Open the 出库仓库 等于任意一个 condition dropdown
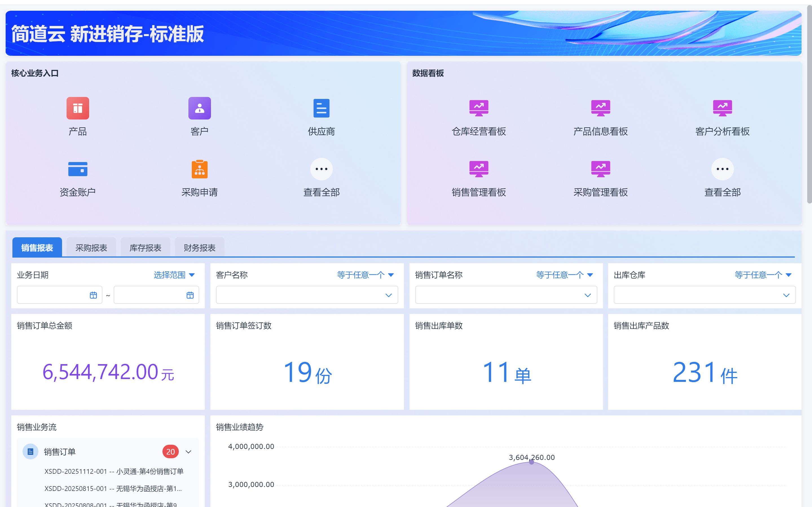The image size is (812, 507). tap(763, 275)
